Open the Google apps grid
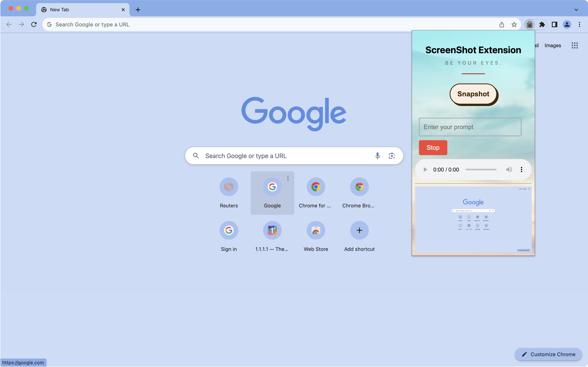 (x=574, y=45)
